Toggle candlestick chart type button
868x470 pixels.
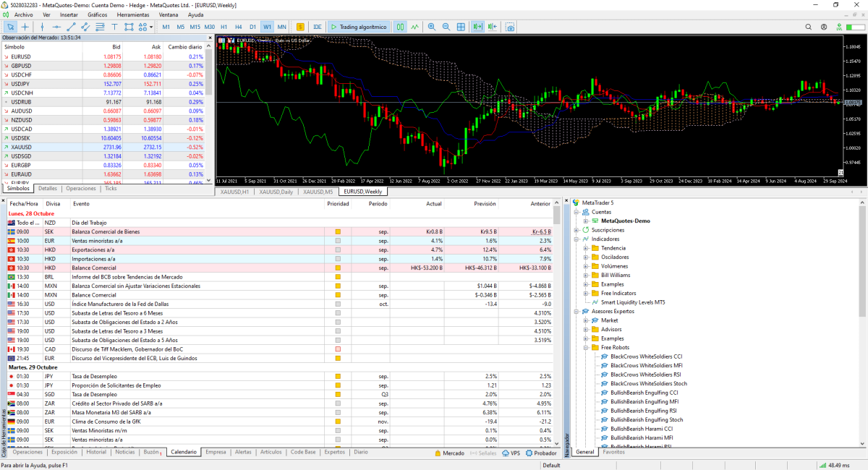(400, 27)
